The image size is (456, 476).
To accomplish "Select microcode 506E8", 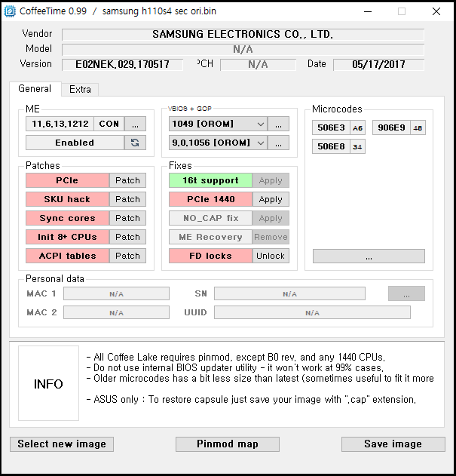I will click(331, 146).
